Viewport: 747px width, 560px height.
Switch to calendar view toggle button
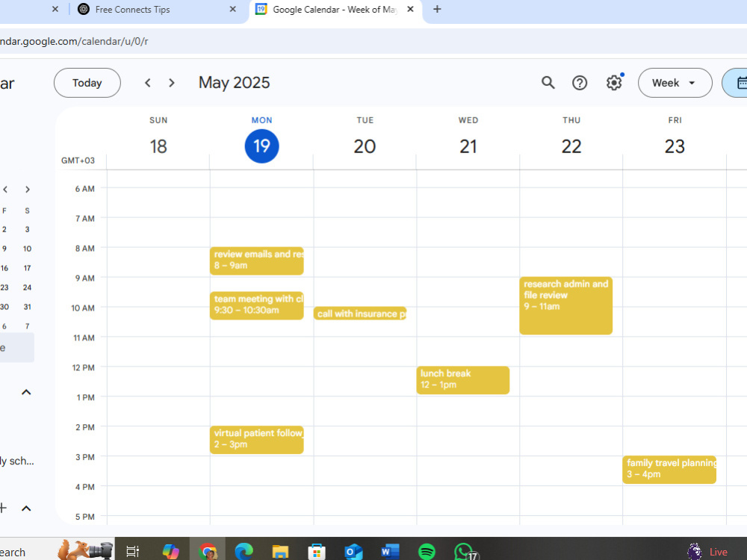pos(736,83)
